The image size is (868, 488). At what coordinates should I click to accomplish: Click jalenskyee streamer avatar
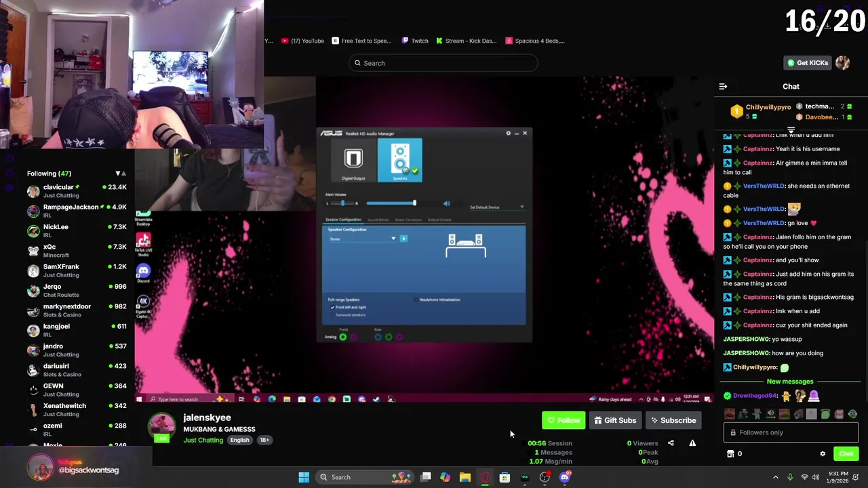click(161, 427)
